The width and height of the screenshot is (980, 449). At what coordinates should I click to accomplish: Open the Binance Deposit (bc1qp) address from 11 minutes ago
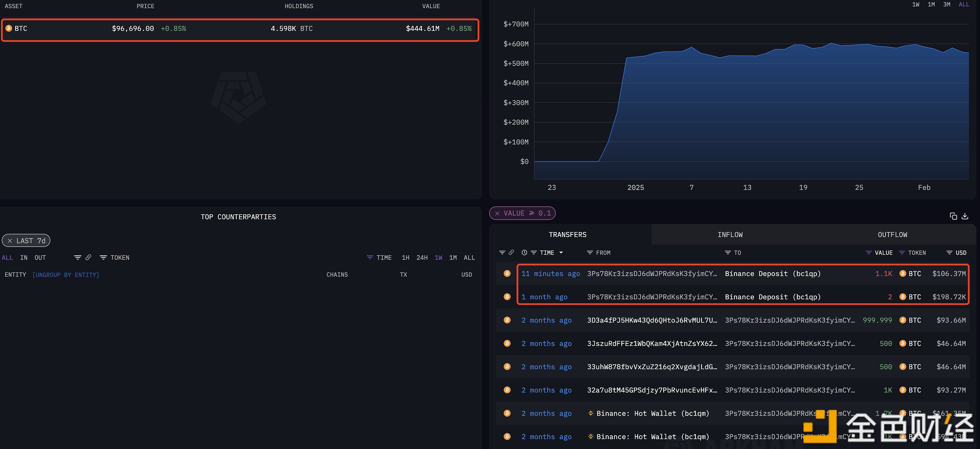pyautogui.click(x=772, y=274)
